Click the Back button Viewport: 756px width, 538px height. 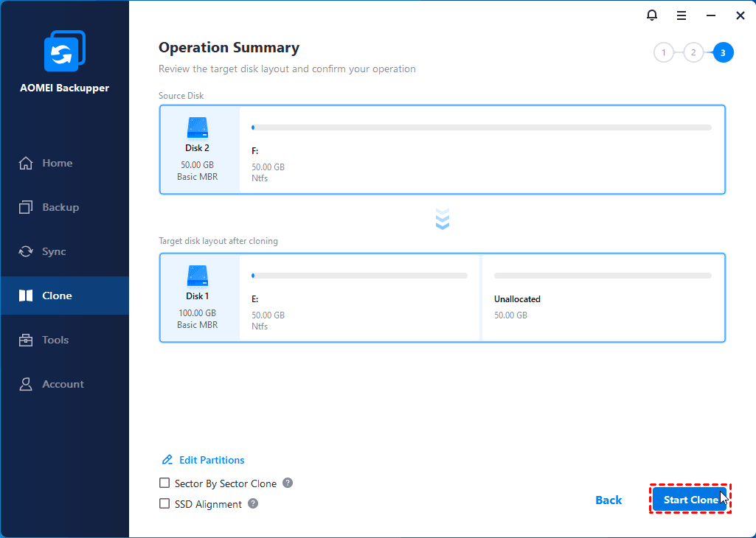(608, 500)
